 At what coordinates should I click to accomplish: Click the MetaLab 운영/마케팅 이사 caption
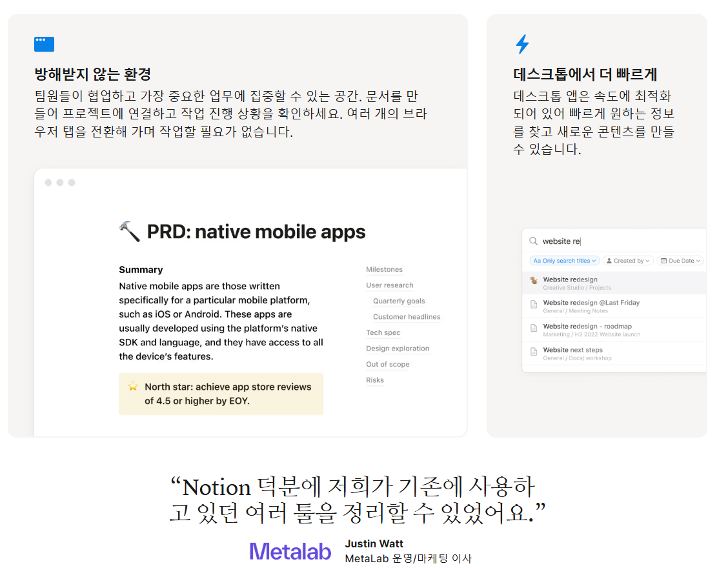pyautogui.click(x=408, y=558)
